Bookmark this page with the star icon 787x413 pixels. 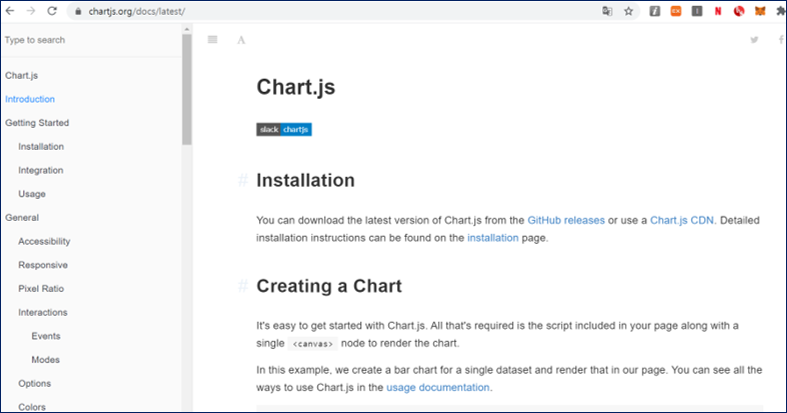(x=628, y=11)
